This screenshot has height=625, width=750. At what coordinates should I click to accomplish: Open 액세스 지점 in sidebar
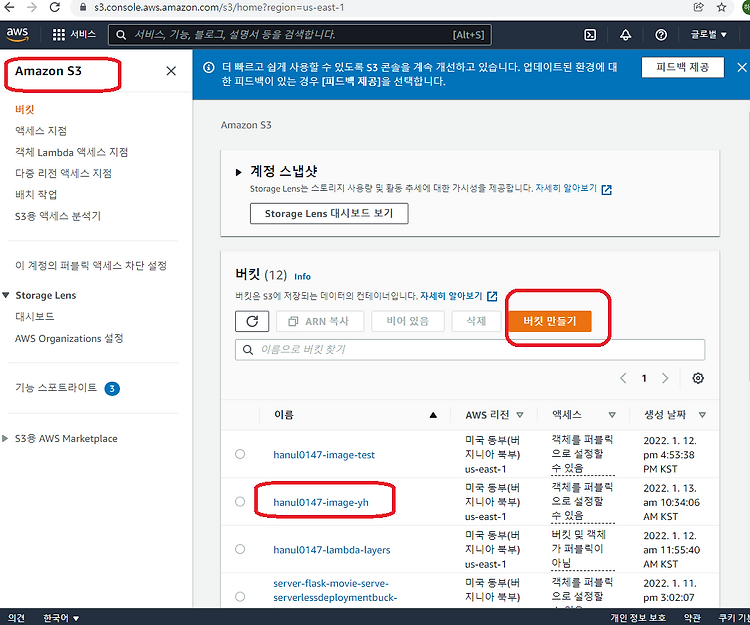click(41, 131)
